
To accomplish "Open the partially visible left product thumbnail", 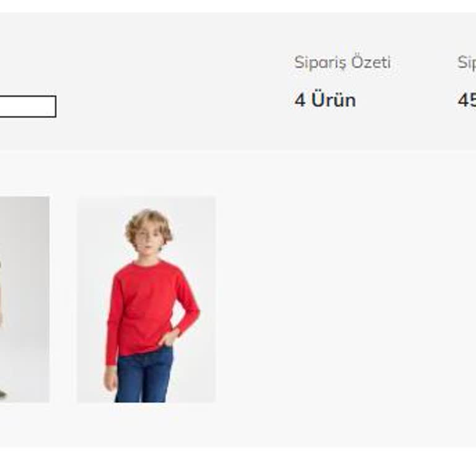I will pyautogui.click(x=25, y=299).
